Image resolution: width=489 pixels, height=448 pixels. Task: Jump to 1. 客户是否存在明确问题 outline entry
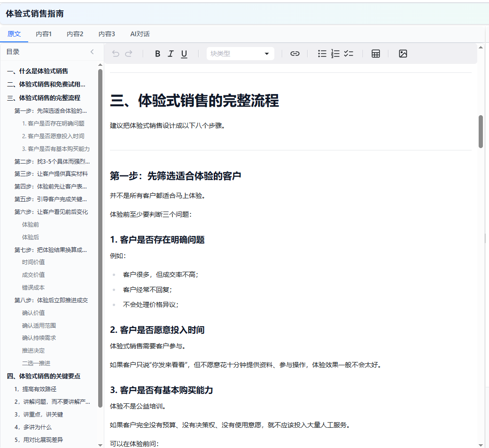54,124
